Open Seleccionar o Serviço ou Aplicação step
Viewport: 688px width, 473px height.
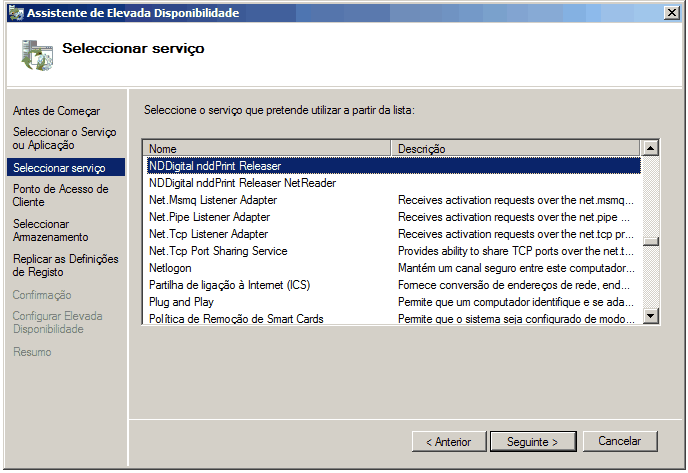(64, 139)
